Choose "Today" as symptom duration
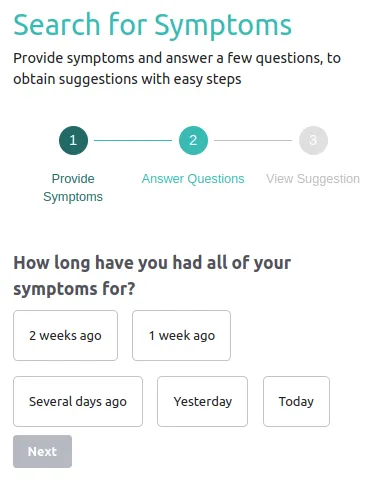 [x=296, y=401]
